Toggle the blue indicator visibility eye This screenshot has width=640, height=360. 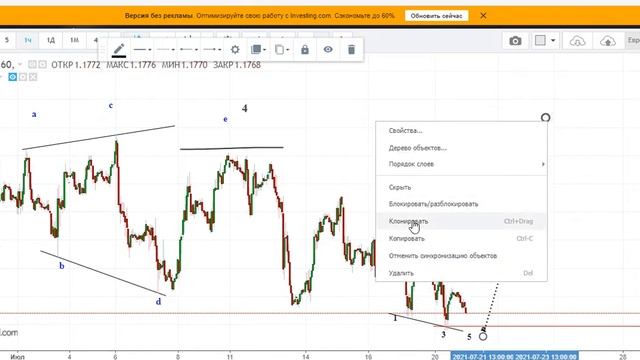tap(13, 77)
